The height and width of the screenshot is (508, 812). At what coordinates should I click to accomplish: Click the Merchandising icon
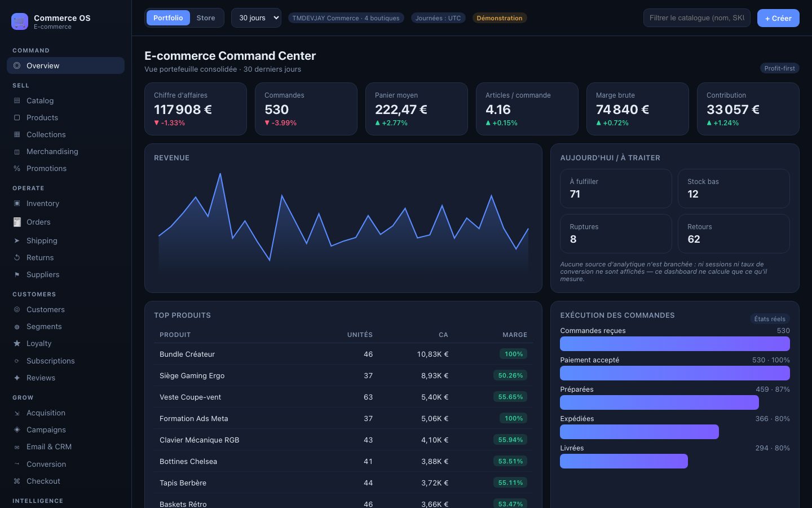tap(17, 151)
